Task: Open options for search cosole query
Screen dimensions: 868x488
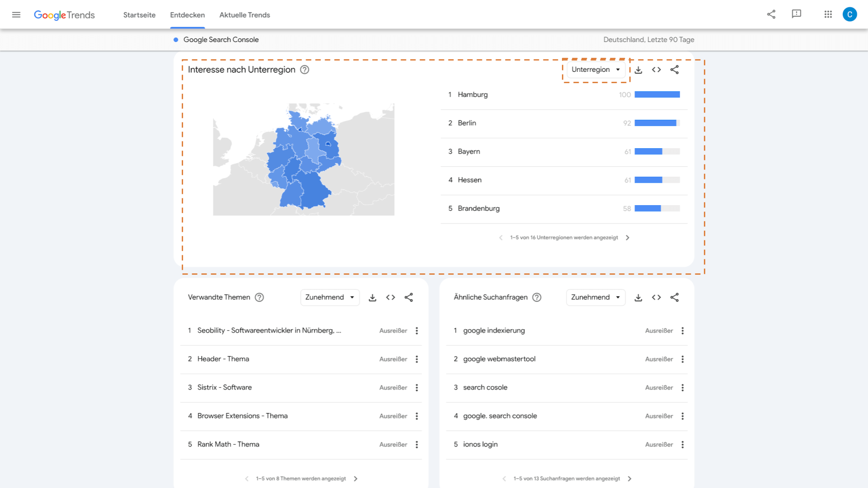Action: (683, 388)
